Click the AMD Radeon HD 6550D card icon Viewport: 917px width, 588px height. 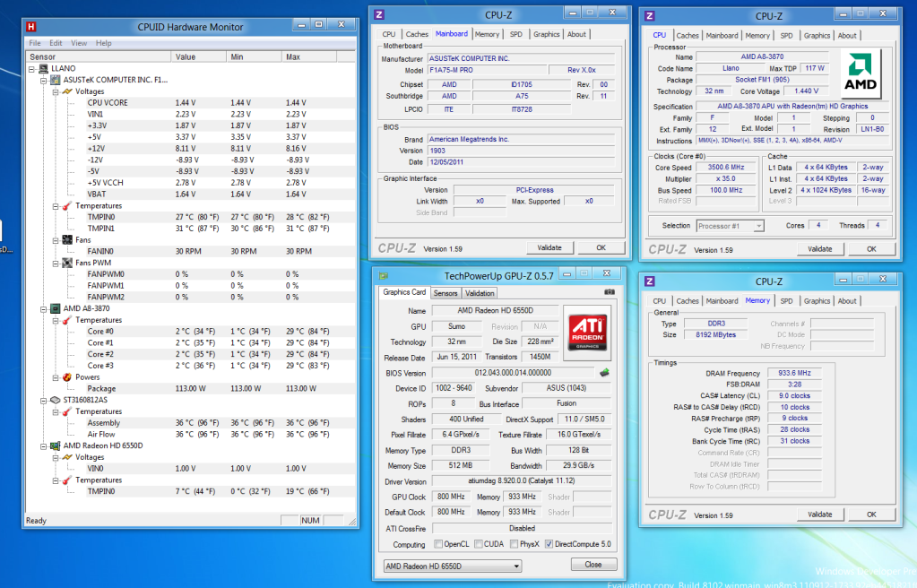56,445
